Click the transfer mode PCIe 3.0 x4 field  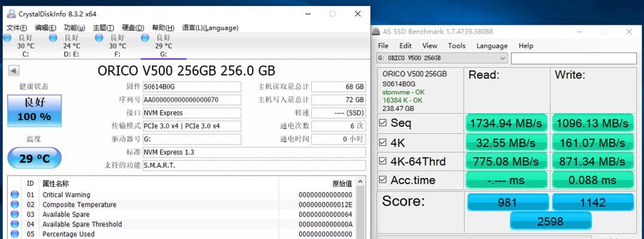click(x=192, y=126)
